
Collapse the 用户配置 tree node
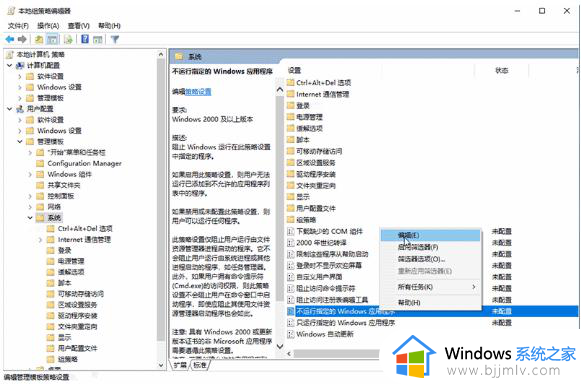point(10,109)
